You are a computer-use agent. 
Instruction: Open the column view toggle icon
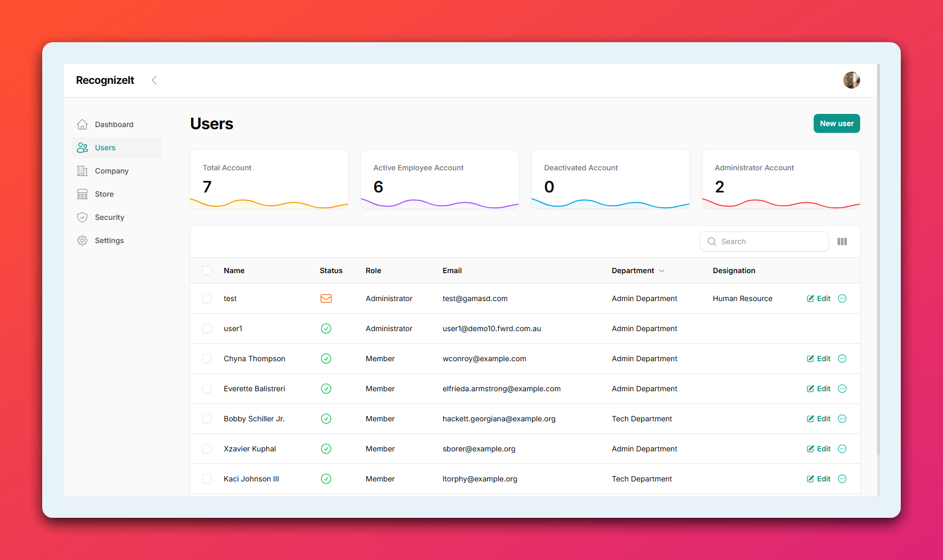842,242
